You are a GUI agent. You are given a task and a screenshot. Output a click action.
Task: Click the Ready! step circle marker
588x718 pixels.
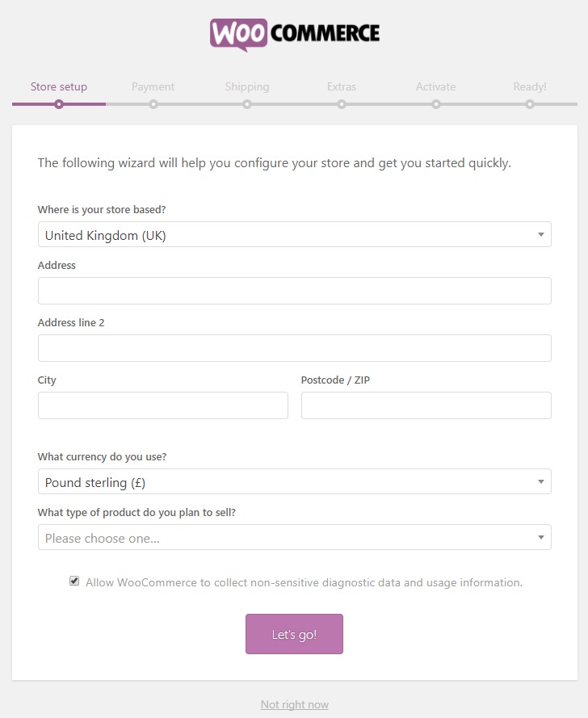[530, 104]
